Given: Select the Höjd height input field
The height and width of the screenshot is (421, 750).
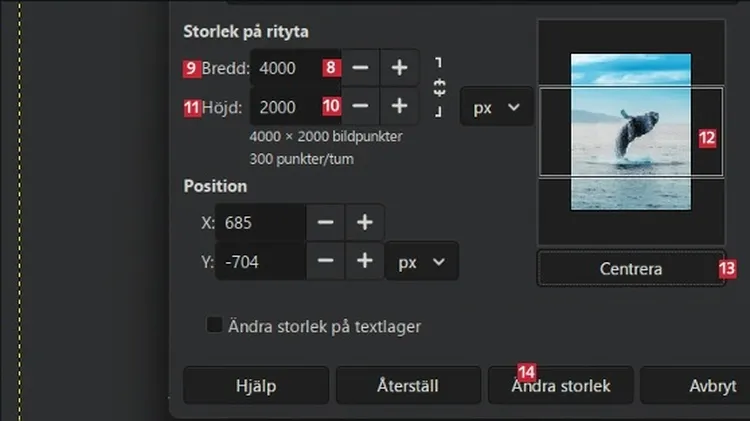Looking at the screenshot, I should (285, 105).
